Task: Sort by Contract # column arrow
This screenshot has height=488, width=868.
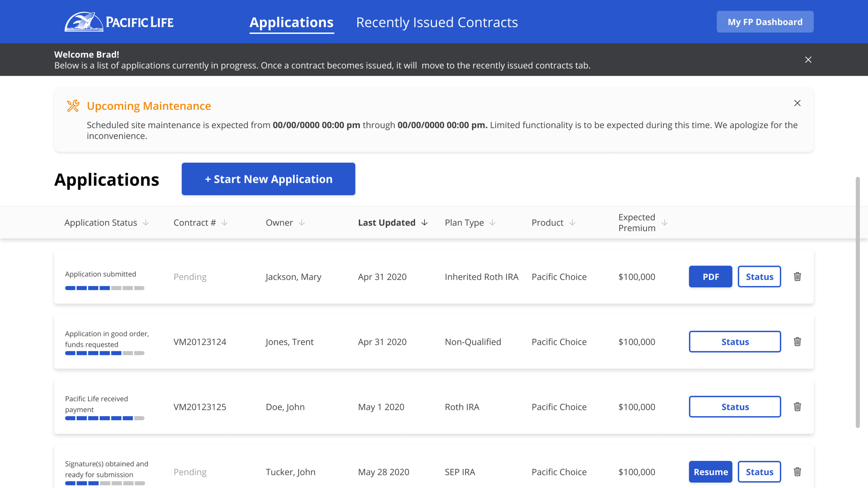Action: (225, 222)
